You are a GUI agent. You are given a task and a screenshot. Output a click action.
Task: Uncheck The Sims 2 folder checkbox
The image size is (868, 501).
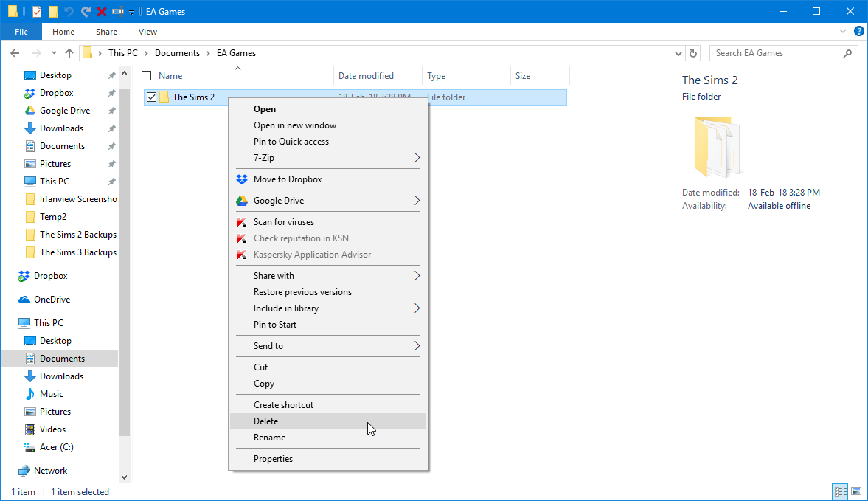point(152,97)
